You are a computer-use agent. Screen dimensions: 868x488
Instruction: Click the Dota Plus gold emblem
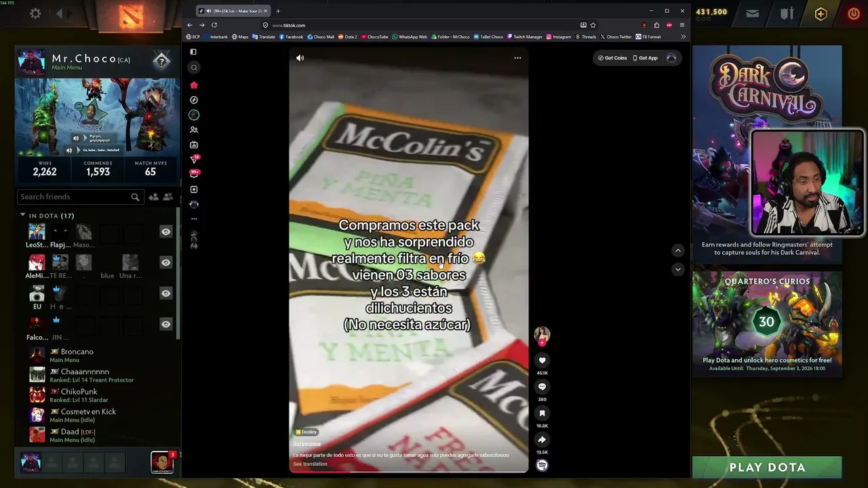coord(821,14)
